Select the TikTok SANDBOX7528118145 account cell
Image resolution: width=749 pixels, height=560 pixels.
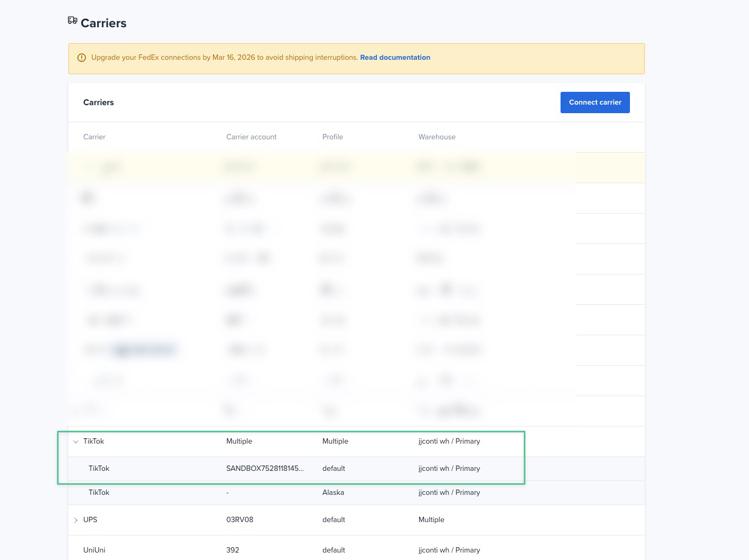click(265, 469)
